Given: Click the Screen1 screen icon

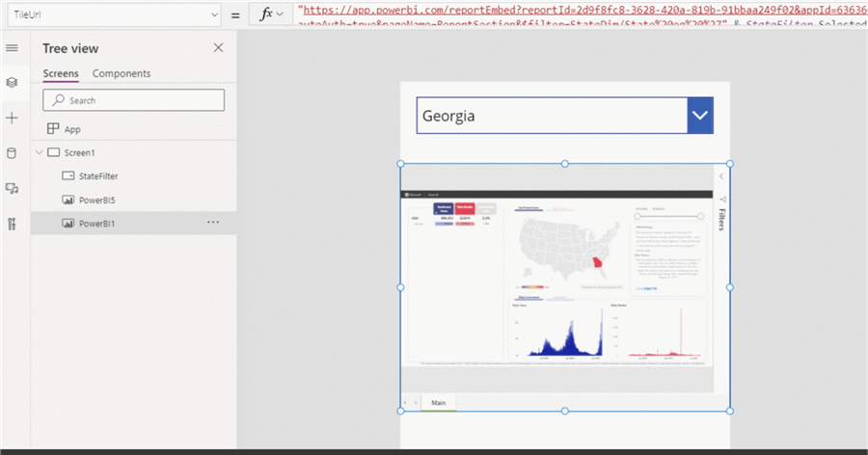Looking at the screenshot, I should [54, 152].
